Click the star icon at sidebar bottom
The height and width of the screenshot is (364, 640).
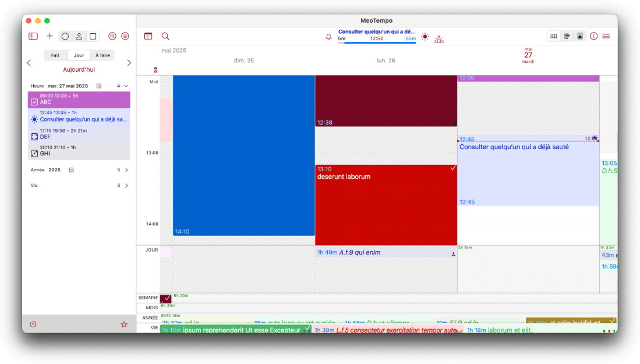point(123,324)
